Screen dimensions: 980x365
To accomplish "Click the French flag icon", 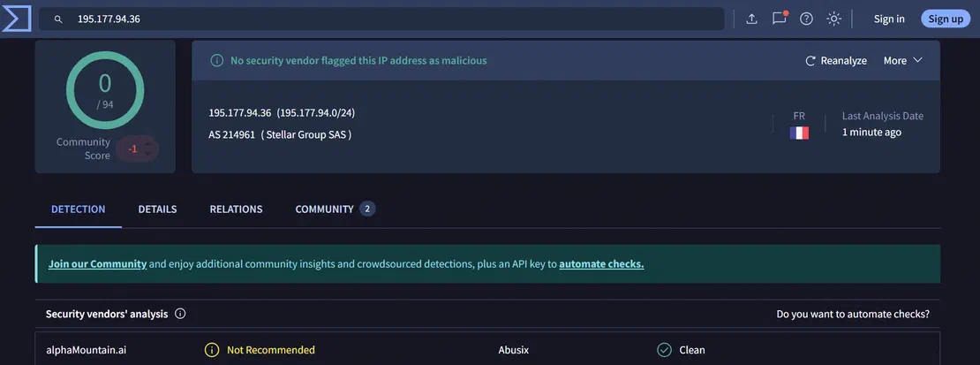I will coord(799,133).
